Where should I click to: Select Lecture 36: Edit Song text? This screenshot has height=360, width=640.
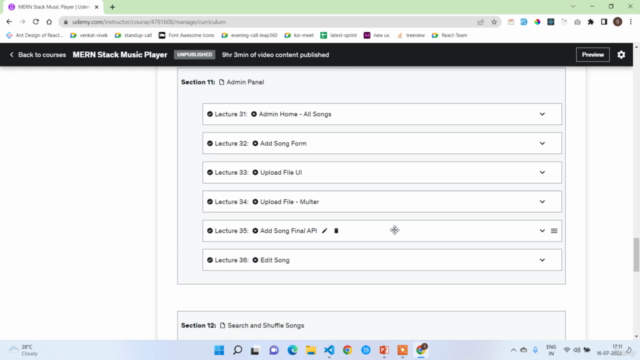click(252, 260)
